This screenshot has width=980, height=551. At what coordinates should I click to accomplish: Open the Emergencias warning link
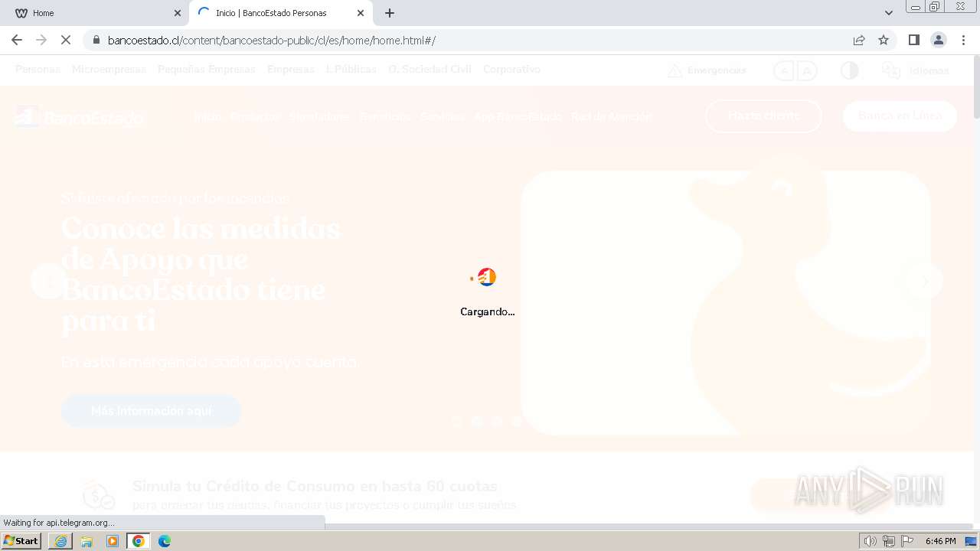(x=707, y=70)
